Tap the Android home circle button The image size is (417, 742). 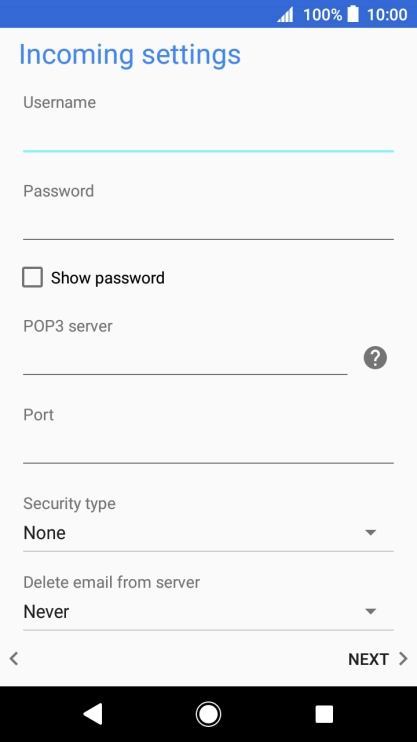click(x=208, y=714)
